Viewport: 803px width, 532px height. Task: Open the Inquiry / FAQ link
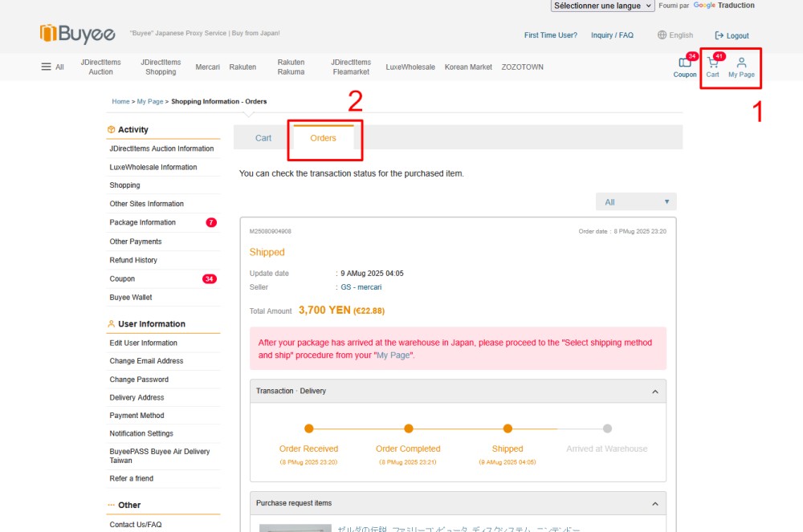(x=612, y=35)
